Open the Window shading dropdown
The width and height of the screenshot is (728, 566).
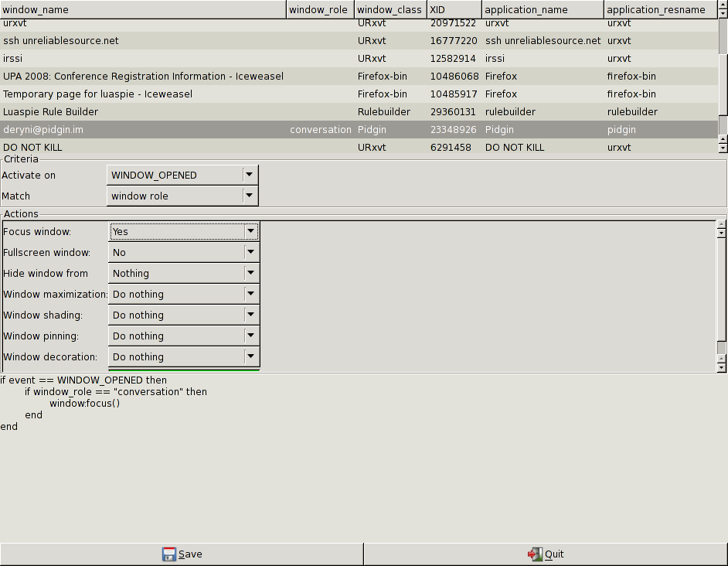tap(184, 315)
